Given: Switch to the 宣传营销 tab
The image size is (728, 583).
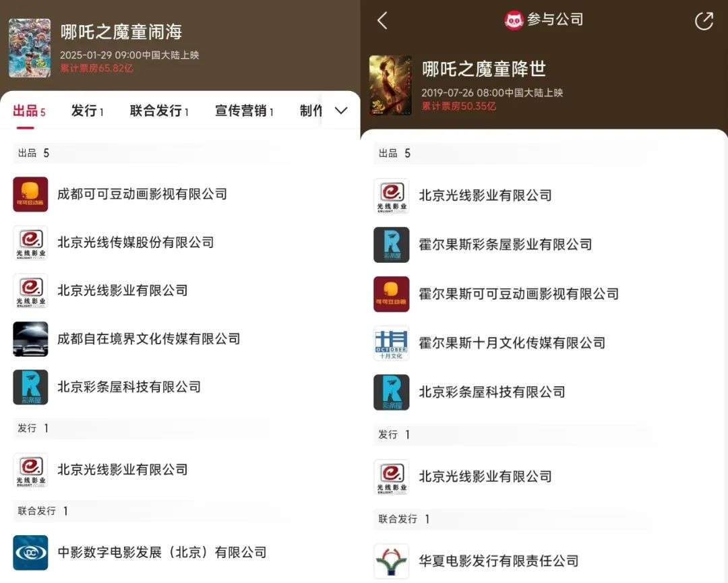Looking at the screenshot, I should 244,111.
